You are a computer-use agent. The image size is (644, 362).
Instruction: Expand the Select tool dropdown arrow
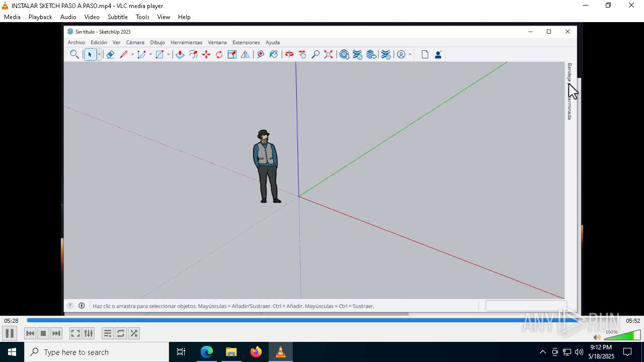(x=99, y=54)
